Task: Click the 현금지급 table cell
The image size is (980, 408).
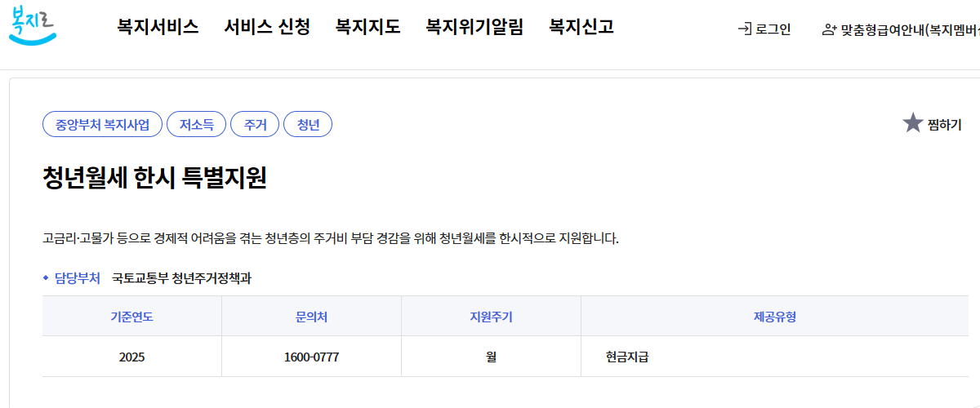Action: coord(627,357)
